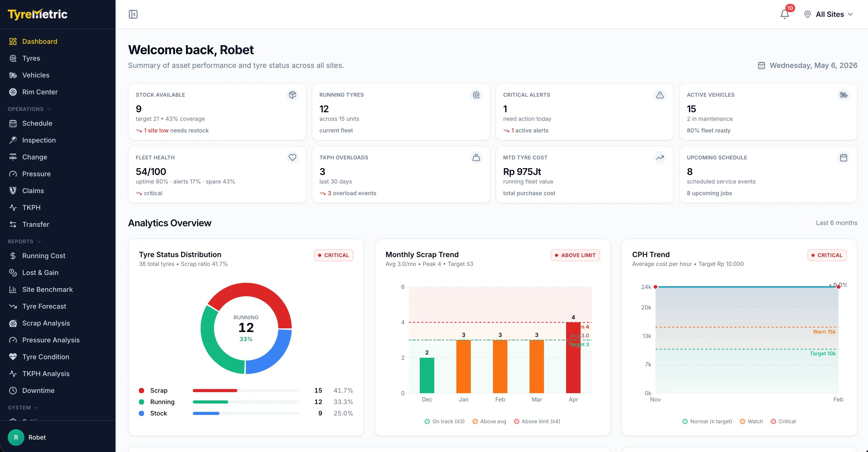This screenshot has height=452, width=868.
Task: Click the '1 site low' restock link
Action: [x=156, y=130]
